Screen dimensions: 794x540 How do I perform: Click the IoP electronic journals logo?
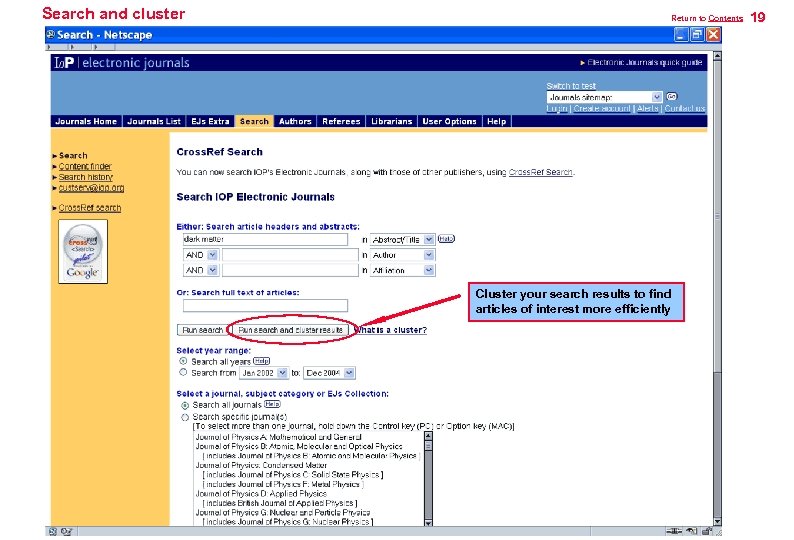(122, 62)
